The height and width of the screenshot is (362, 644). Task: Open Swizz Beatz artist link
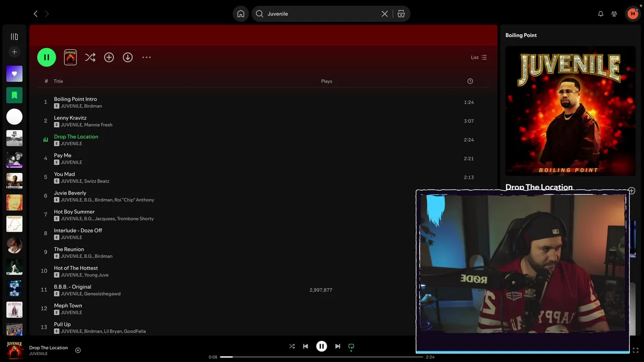[x=97, y=181]
